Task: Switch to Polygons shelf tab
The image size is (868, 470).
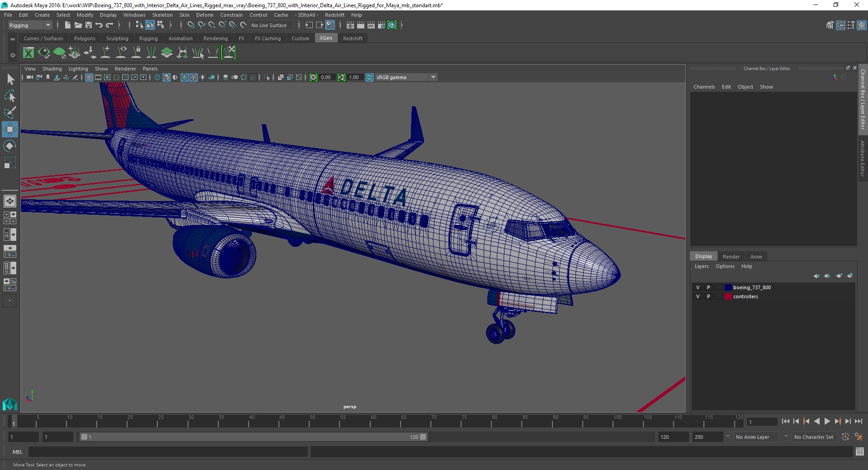Action: coord(85,38)
